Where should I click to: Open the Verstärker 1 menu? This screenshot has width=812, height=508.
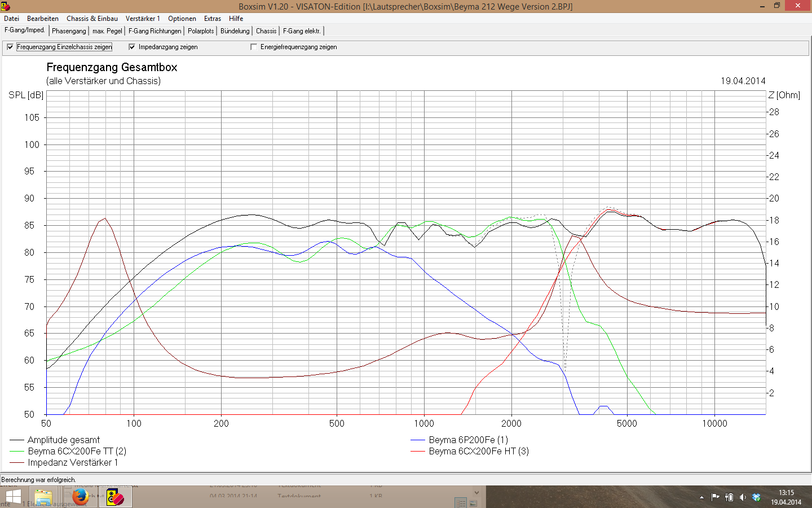click(x=143, y=19)
